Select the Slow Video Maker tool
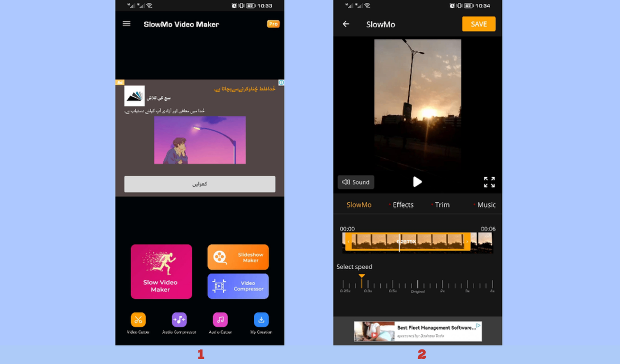This screenshot has width=620, height=364. 161,272
